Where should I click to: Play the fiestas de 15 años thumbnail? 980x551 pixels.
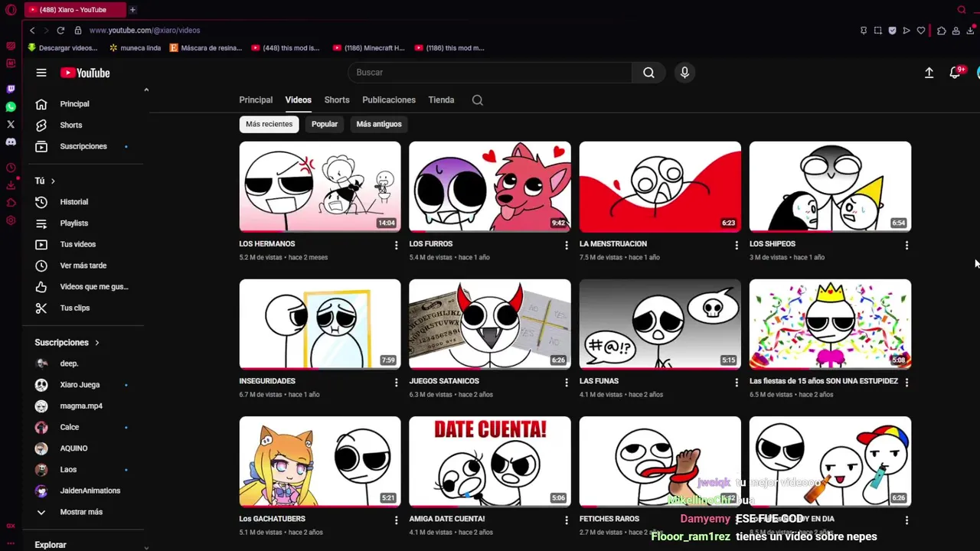click(x=830, y=324)
